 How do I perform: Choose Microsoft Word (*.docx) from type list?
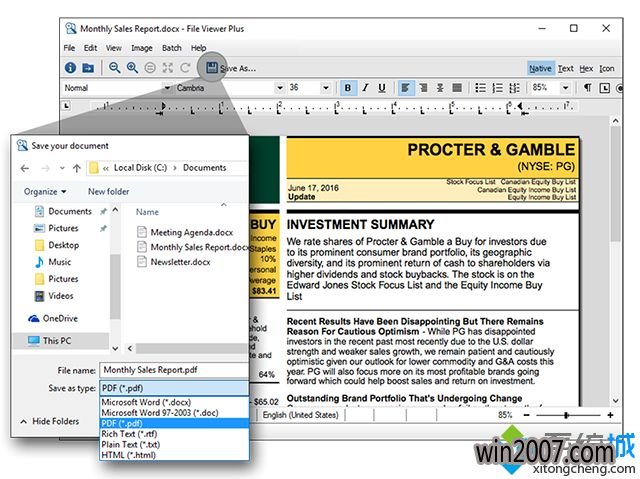tap(174, 402)
